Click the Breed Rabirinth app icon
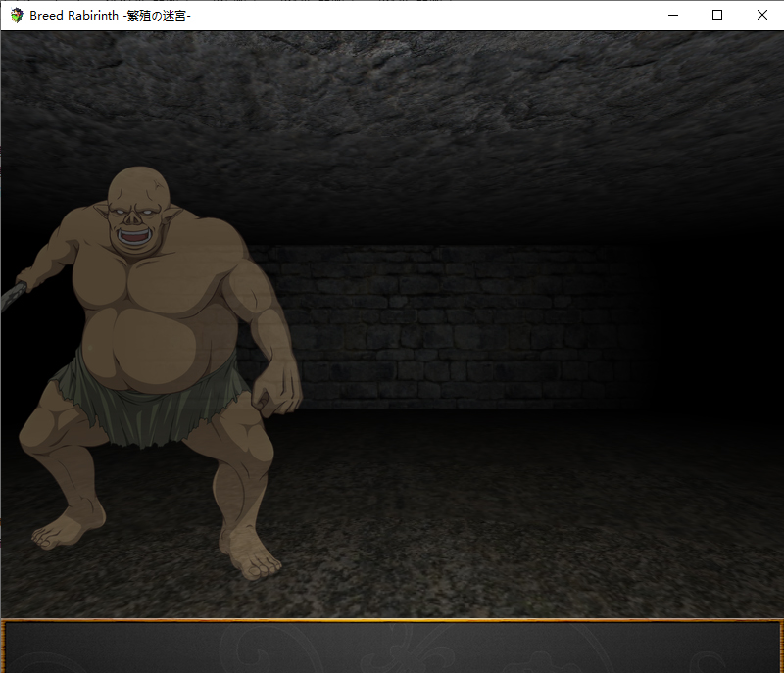The image size is (784, 673). (x=17, y=15)
